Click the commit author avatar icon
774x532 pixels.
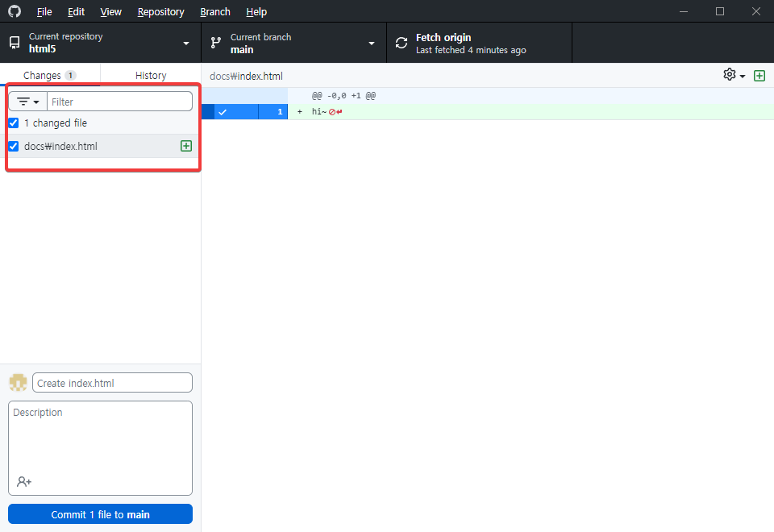point(17,382)
